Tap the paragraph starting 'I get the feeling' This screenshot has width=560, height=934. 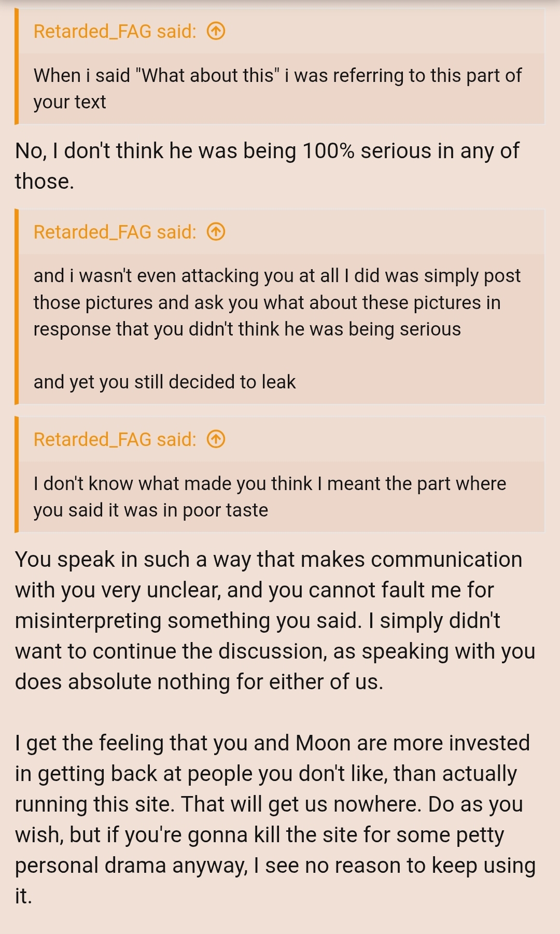(x=275, y=819)
